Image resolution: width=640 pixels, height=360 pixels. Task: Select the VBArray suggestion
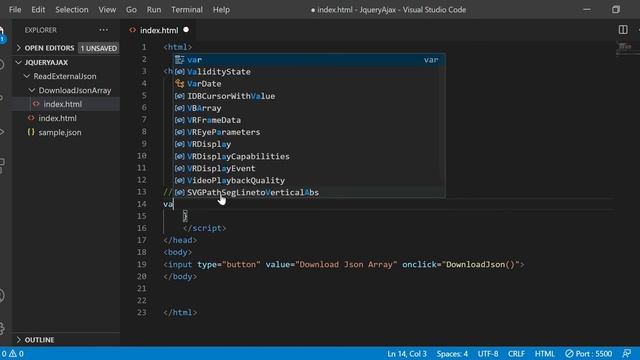[309, 108]
